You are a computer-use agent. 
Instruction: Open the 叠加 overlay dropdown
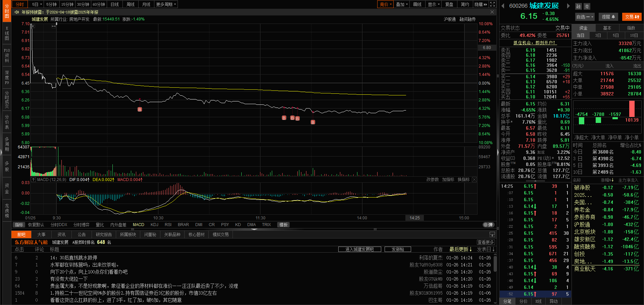point(402,4)
